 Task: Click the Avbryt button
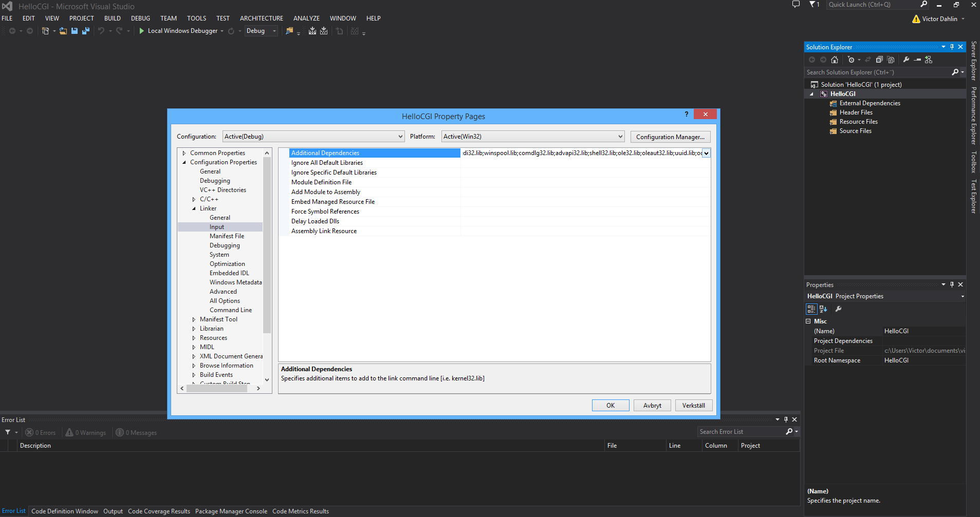[652, 406]
